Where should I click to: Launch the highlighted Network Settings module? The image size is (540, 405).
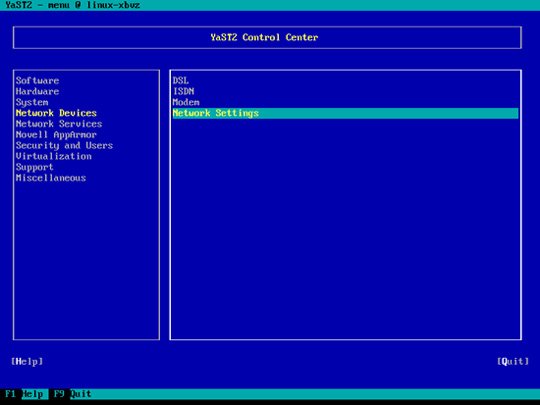tap(345, 113)
